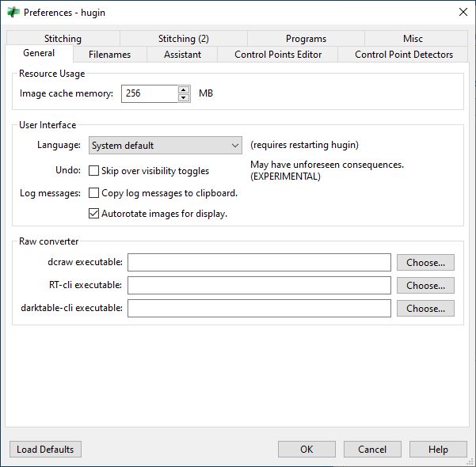Click the "(requires restarting hugin)" note

[304, 145]
